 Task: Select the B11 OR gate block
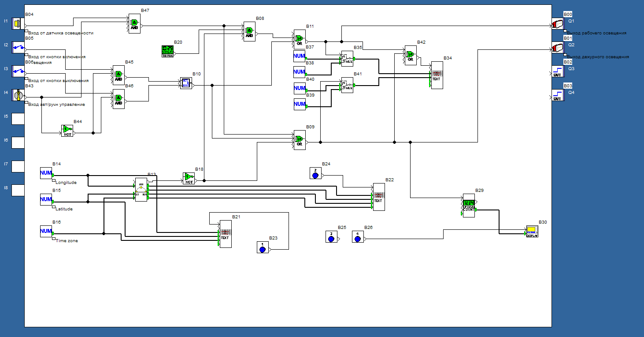[x=300, y=39]
